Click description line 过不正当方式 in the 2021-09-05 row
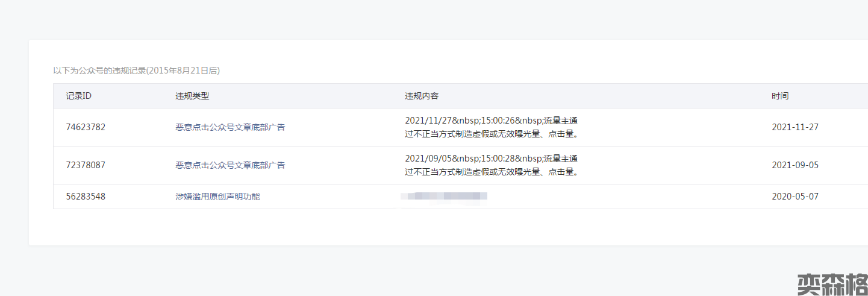This screenshot has width=868, height=296. coord(492,172)
